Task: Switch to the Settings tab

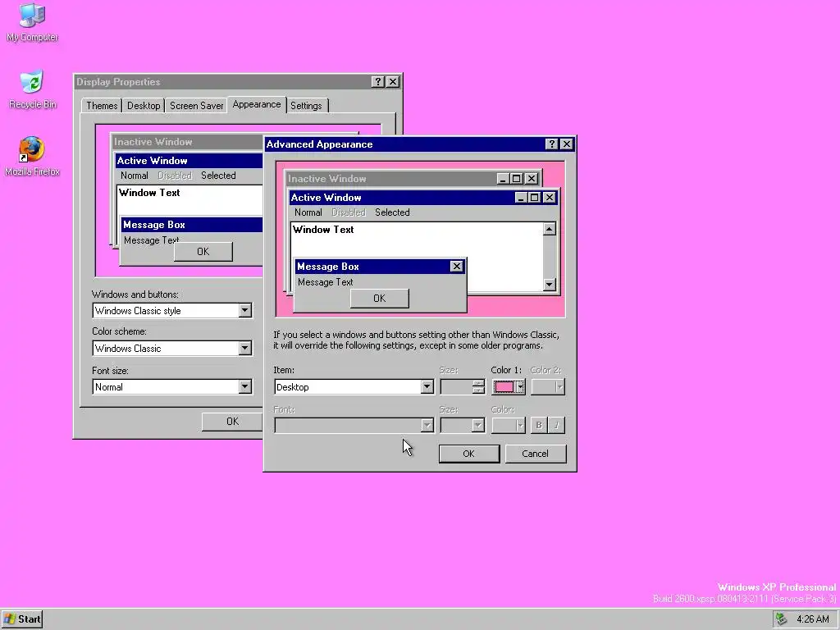Action: pyautogui.click(x=306, y=106)
